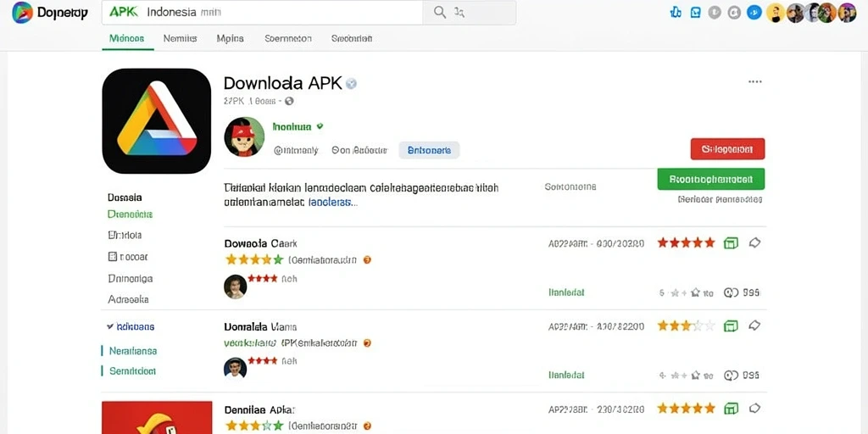Toggle the B ocoar checkbox item in sidebar
Image resolution: width=868 pixels, height=434 pixels.
(x=128, y=256)
